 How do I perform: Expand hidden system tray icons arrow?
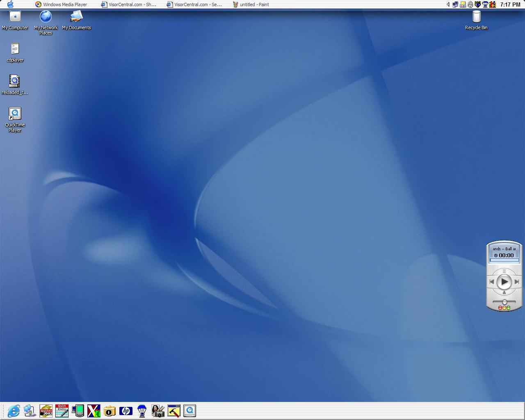(x=448, y=5)
